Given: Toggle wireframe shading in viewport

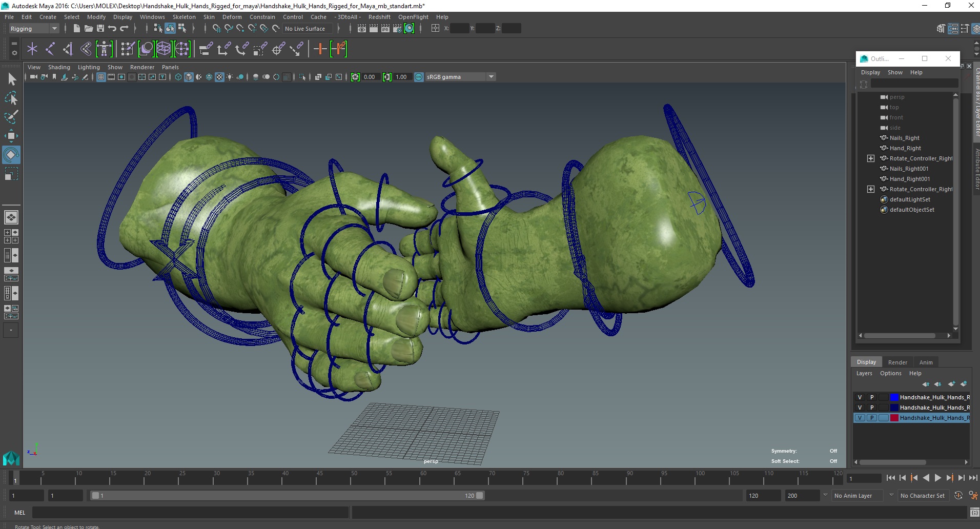Looking at the screenshot, I should [x=178, y=77].
